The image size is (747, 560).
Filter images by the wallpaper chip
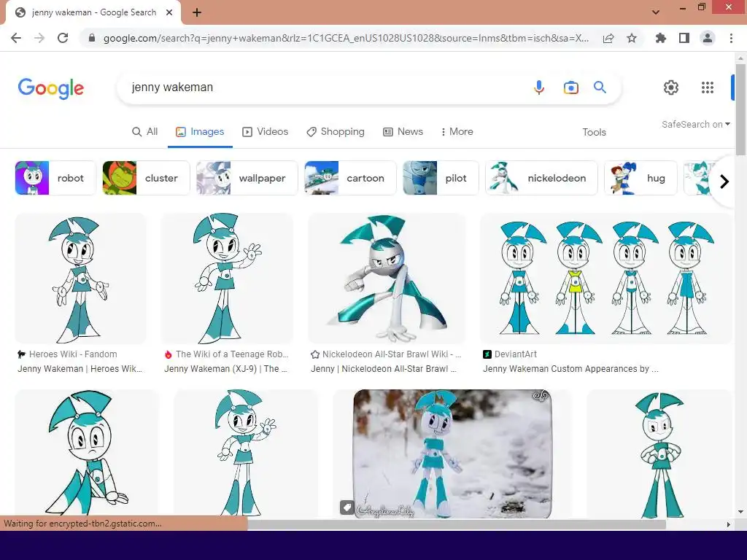pos(247,178)
